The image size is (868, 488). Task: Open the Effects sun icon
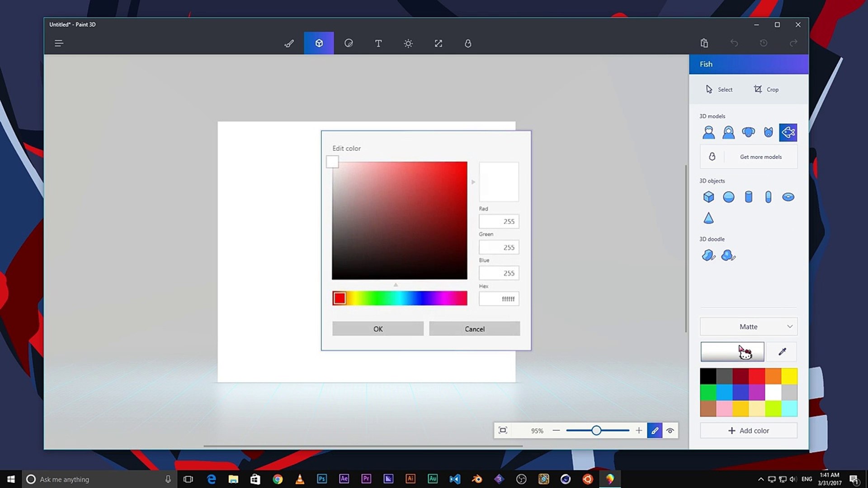[408, 43]
